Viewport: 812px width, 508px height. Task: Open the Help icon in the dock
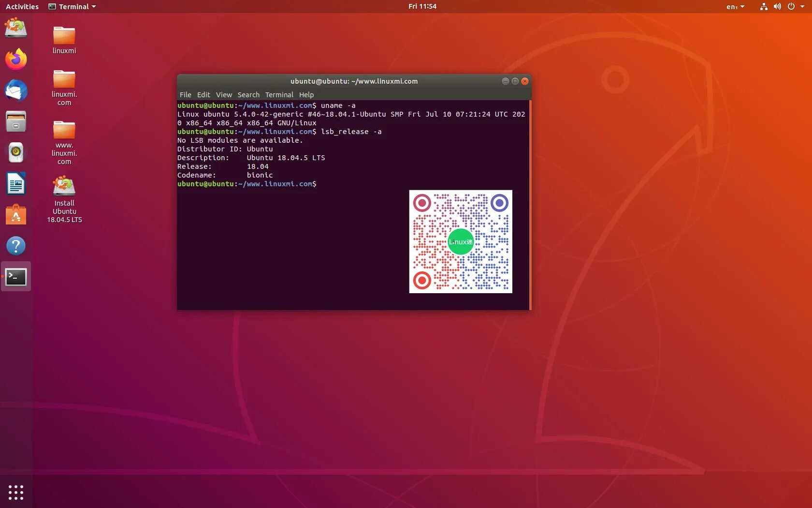pyautogui.click(x=16, y=246)
